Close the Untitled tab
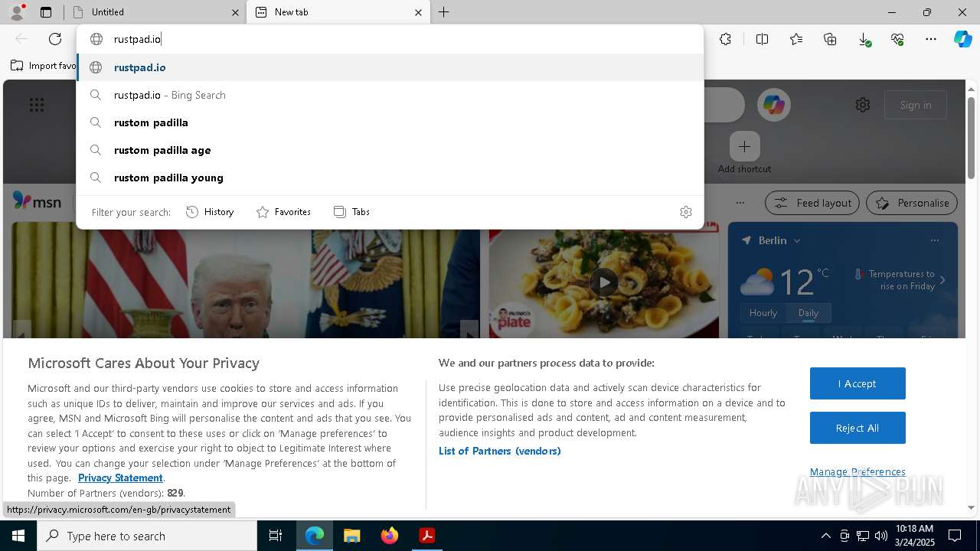Image resolution: width=980 pixels, height=551 pixels. 235,12
